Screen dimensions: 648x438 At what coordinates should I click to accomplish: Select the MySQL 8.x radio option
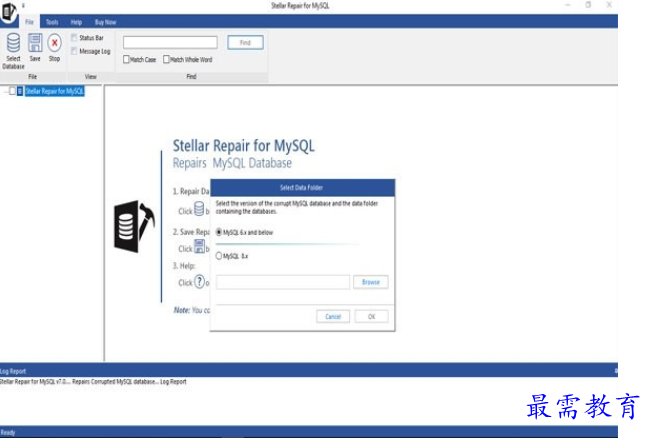[219, 256]
